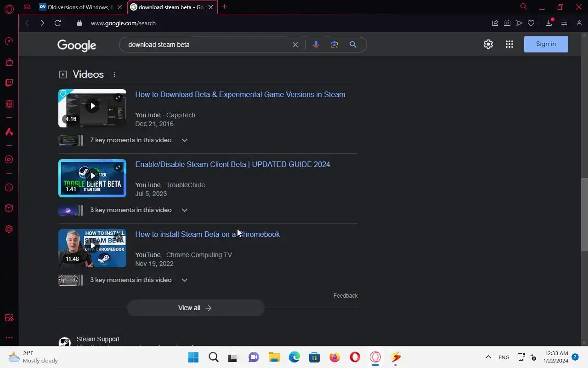Open Easy Setup sliders icon
588x368 pixels.
pos(564,23)
